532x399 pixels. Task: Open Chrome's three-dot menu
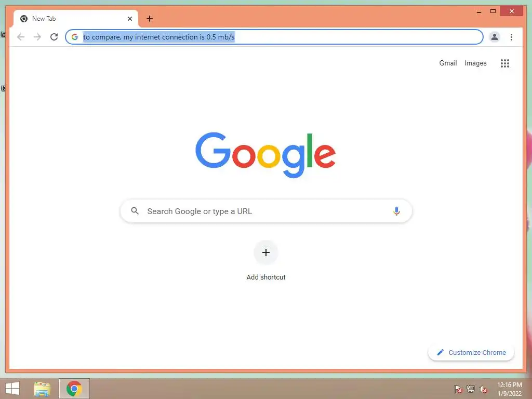click(511, 37)
